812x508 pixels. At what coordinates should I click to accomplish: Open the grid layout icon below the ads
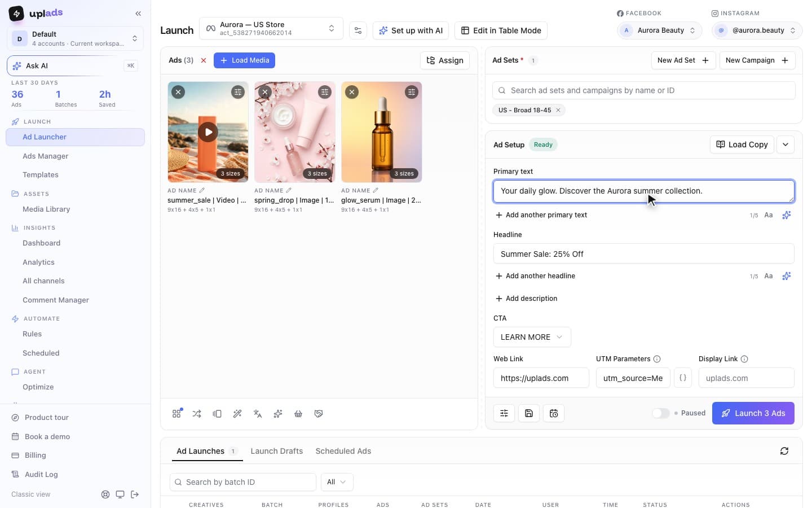[176, 414]
